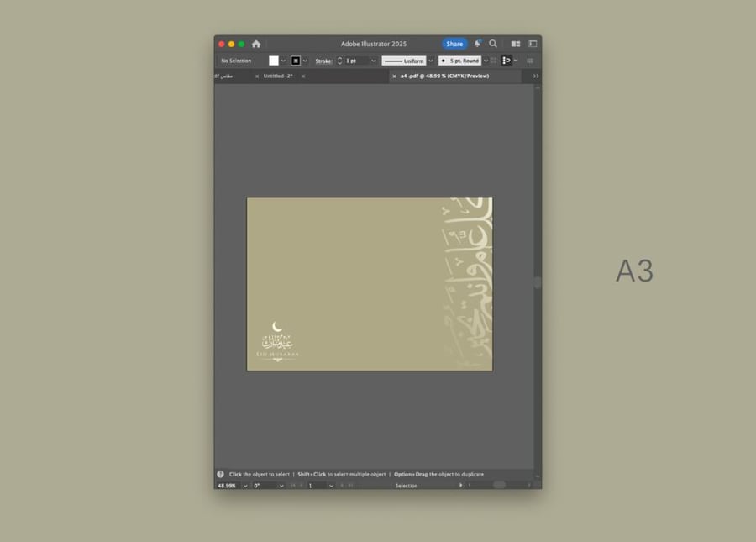
Task: Click the help tip question icon
Action: coord(220,475)
